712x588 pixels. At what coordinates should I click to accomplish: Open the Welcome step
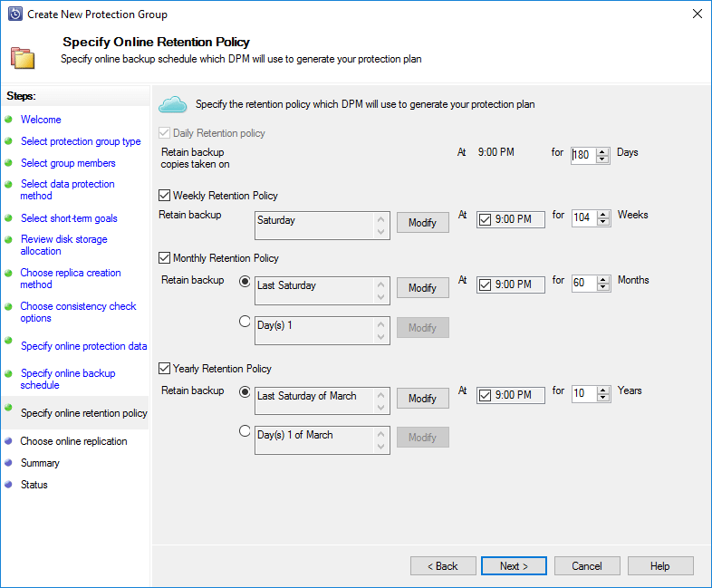(x=41, y=120)
